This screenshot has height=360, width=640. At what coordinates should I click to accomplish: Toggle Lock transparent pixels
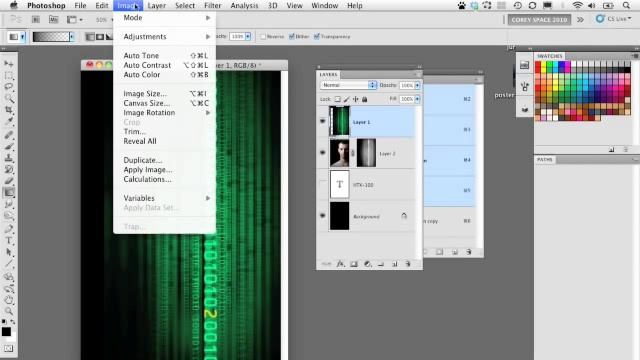coord(338,99)
